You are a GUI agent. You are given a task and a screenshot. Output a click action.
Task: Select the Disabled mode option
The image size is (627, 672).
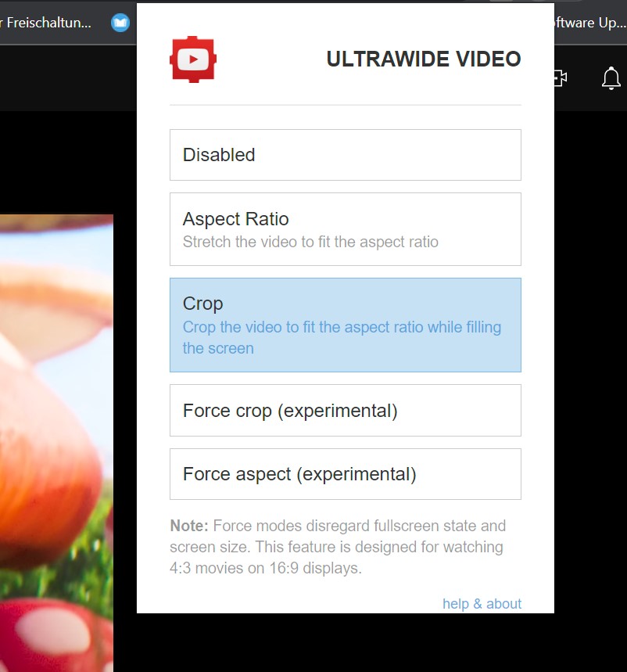(346, 155)
